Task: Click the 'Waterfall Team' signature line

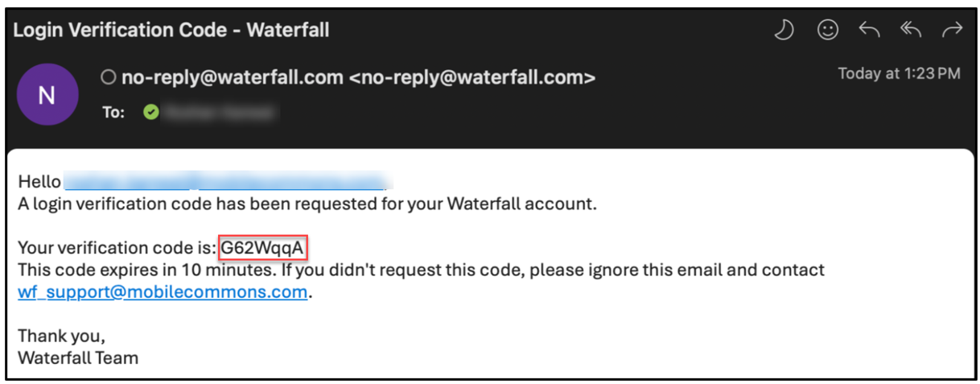Action: tap(78, 357)
